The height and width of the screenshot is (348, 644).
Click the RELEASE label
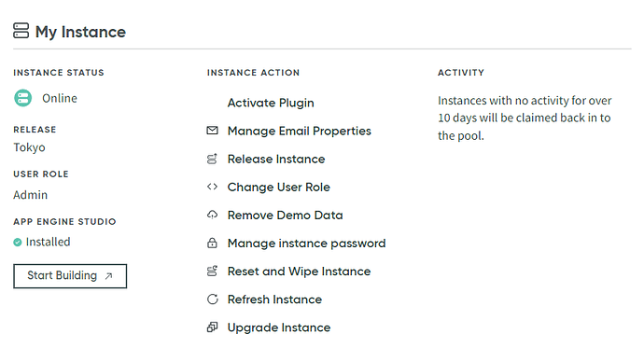coord(35,130)
